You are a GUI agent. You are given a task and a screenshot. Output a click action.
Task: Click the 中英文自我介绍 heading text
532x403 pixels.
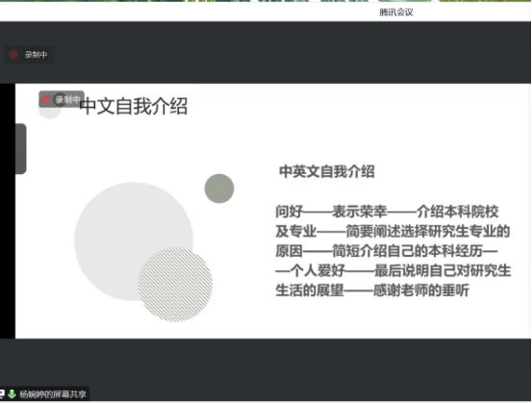pyautogui.click(x=327, y=171)
